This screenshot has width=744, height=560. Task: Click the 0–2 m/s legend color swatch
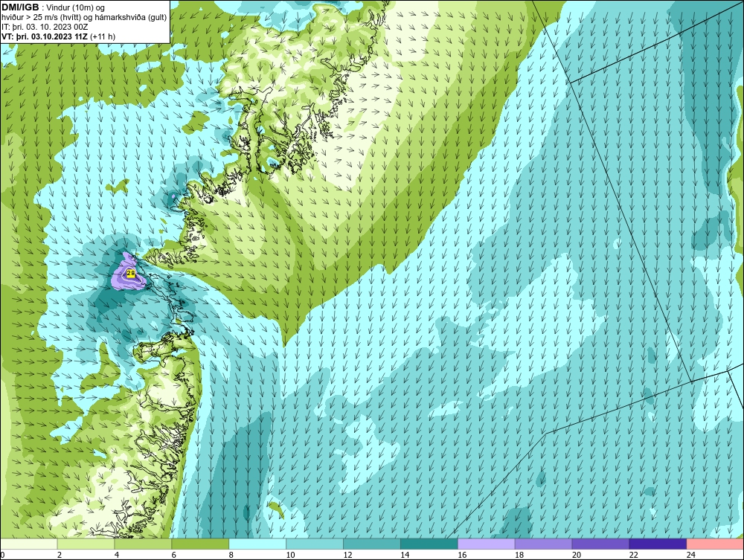[29, 544]
